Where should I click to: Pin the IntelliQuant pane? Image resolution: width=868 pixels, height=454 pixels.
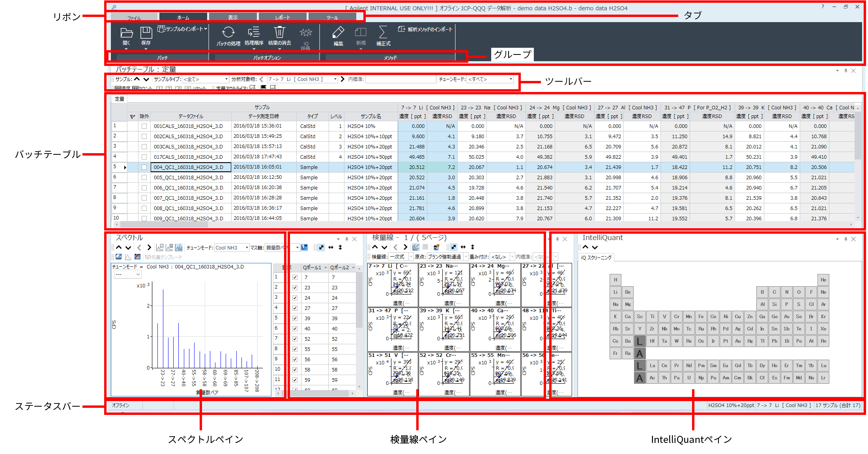846,239
